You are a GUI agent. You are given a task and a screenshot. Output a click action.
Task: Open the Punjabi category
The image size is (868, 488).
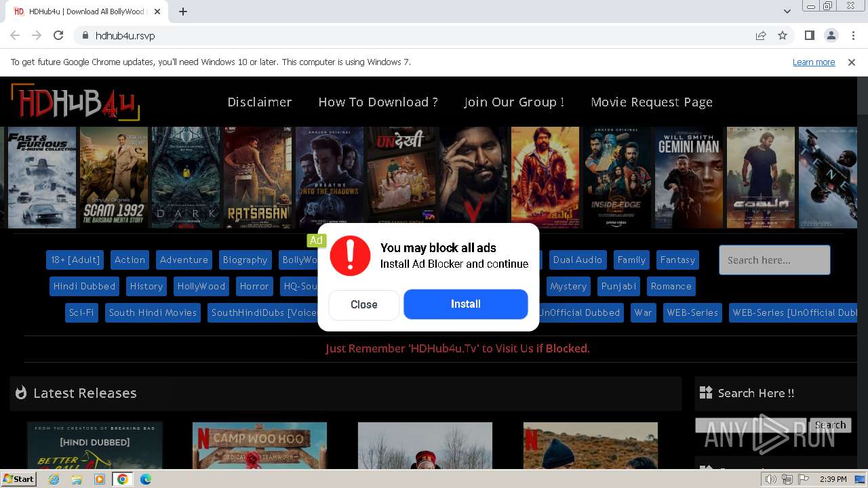[x=619, y=286]
